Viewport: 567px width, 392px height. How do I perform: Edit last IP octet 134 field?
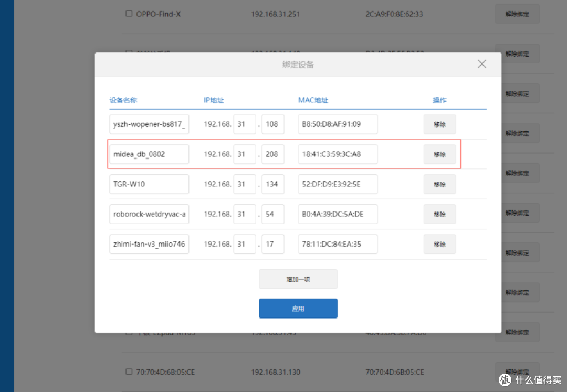[x=273, y=184]
